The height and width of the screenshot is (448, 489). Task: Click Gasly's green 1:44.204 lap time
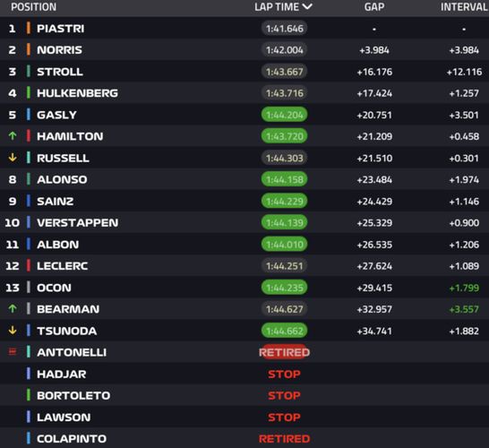284,115
